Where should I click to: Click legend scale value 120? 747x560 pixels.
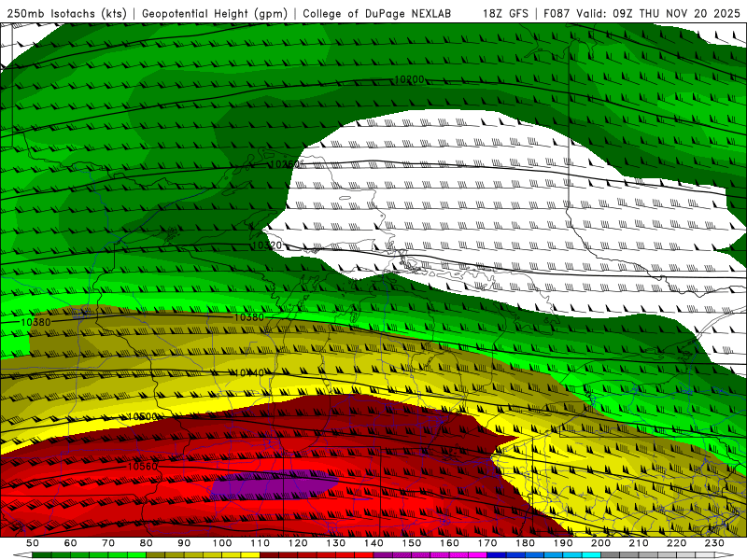[298, 543]
